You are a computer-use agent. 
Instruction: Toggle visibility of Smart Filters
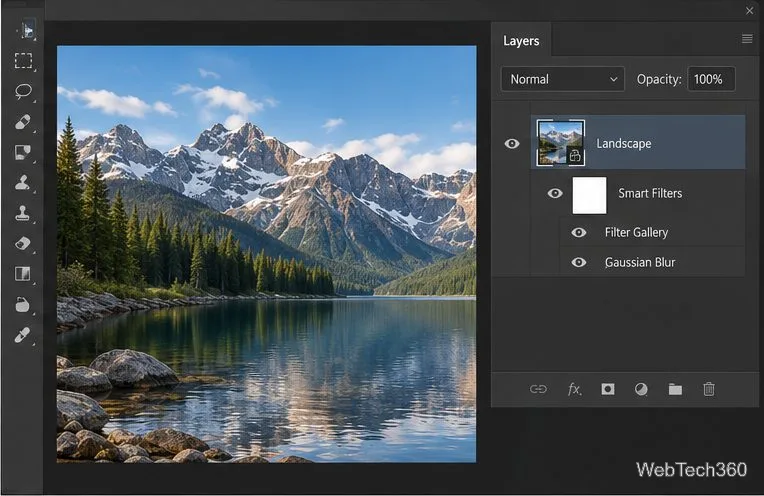[554, 193]
